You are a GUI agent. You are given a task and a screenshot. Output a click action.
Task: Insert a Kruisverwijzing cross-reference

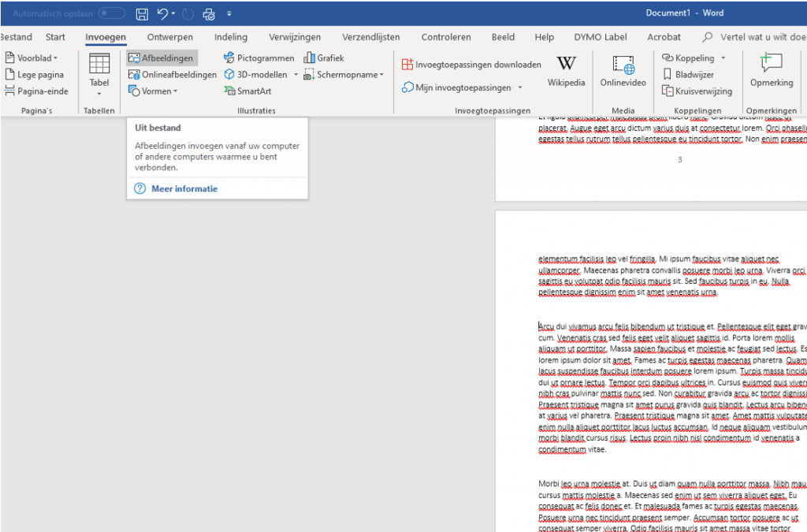(697, 91)
